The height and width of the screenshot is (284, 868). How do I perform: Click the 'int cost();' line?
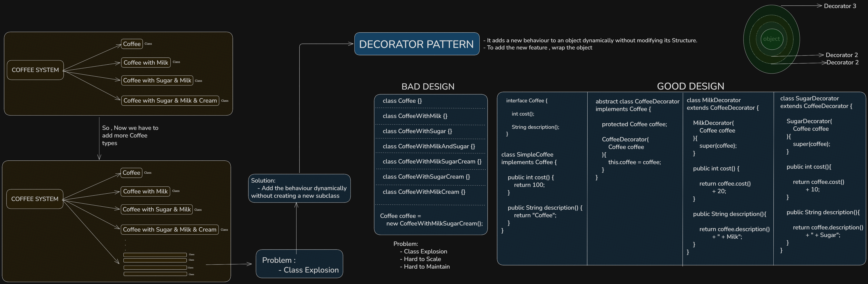pos(523,114)
